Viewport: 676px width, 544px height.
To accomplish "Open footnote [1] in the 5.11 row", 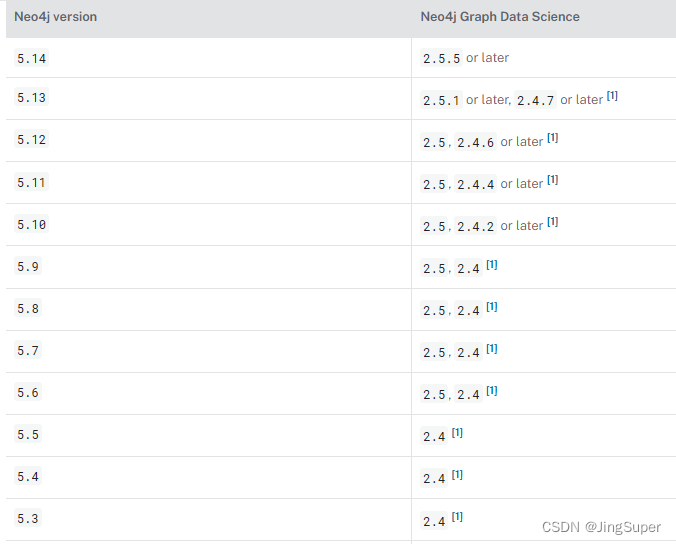I will tap(553, 180).
